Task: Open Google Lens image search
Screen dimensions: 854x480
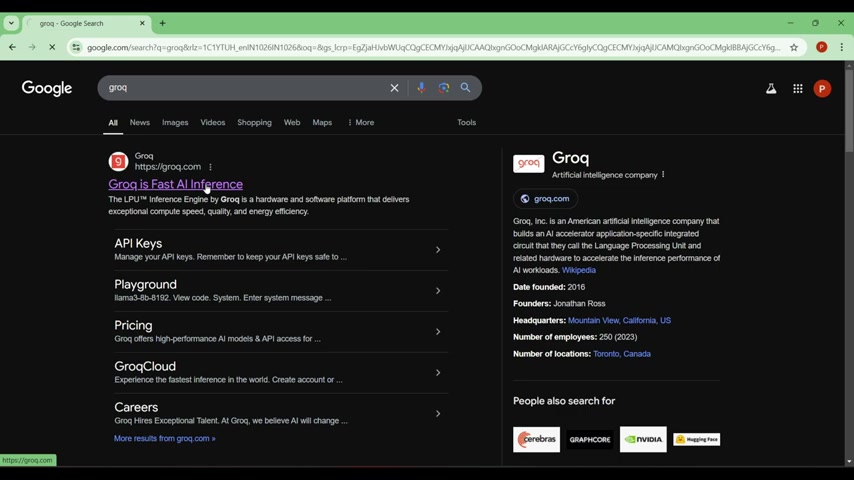Action: (x=444, y=88)
